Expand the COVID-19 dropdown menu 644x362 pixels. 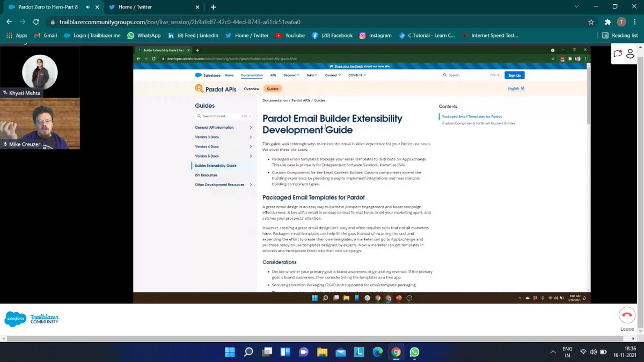click(357, 75)
